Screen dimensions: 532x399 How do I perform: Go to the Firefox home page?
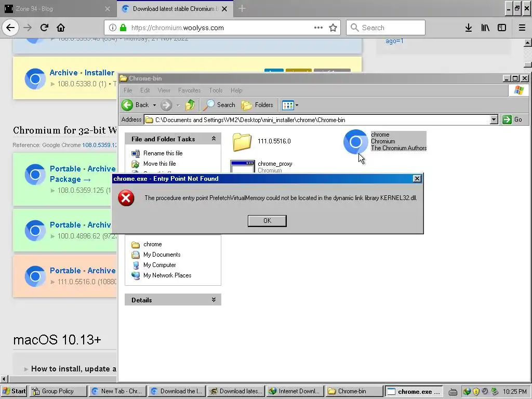(61, 28)
